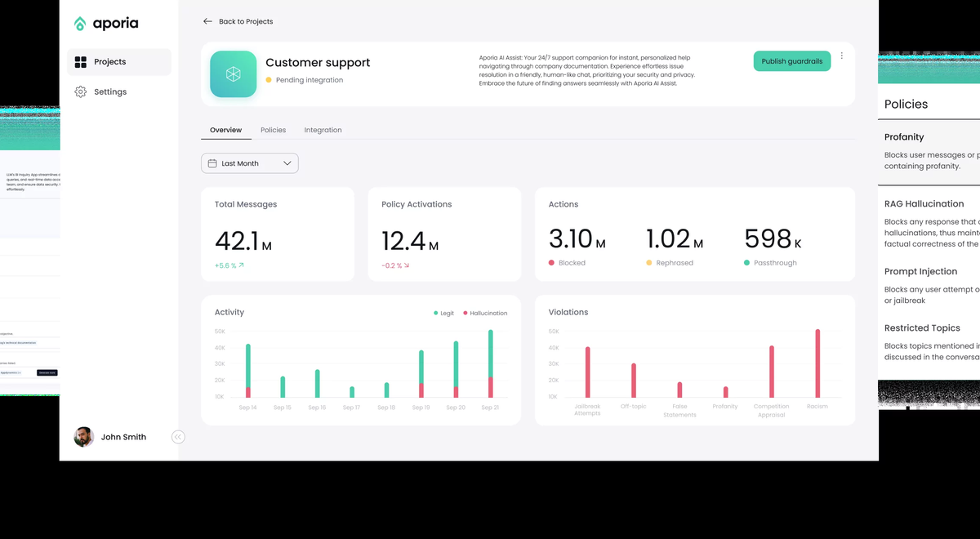Toggle the Legit series in the Activity legend
The width and height of the screenshot is (980, 539).
[x=443, y=313]
